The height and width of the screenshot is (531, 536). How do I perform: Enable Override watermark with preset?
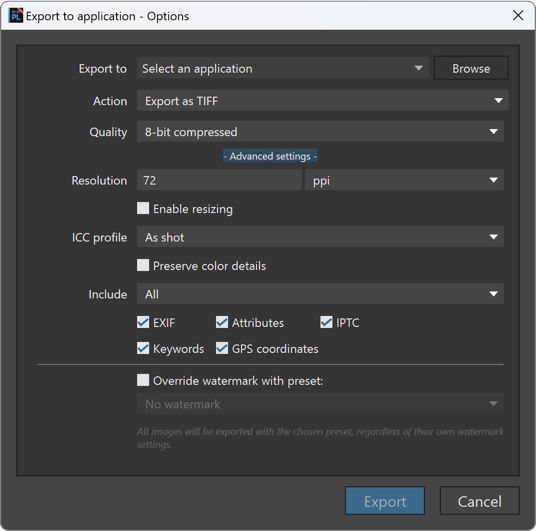pyautogui.click(x=143, y=380)
